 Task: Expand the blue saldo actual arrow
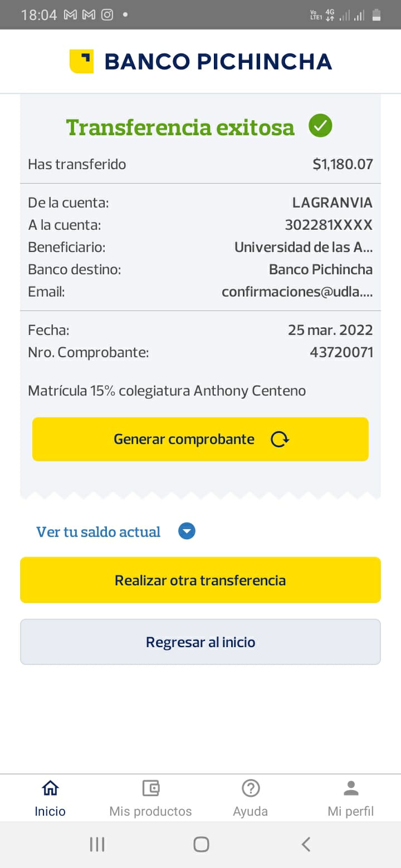187,532
